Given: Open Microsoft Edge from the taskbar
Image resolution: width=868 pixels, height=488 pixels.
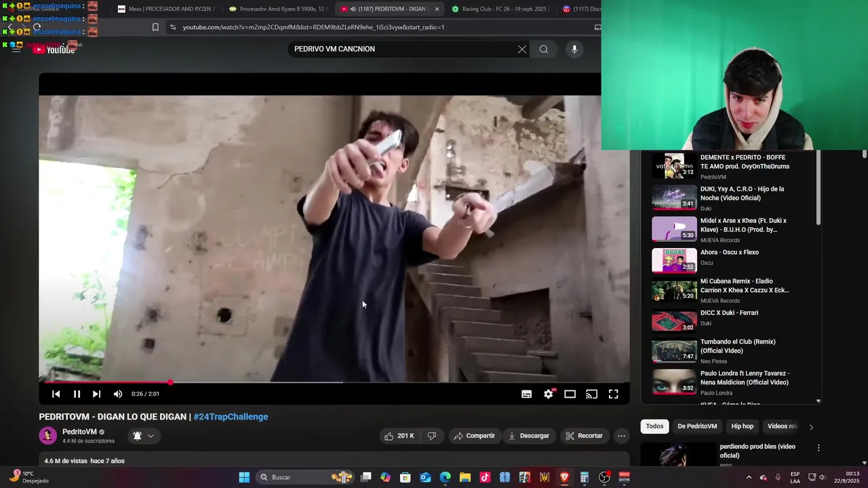Looking at the screenshot, I should coord(446,477).
